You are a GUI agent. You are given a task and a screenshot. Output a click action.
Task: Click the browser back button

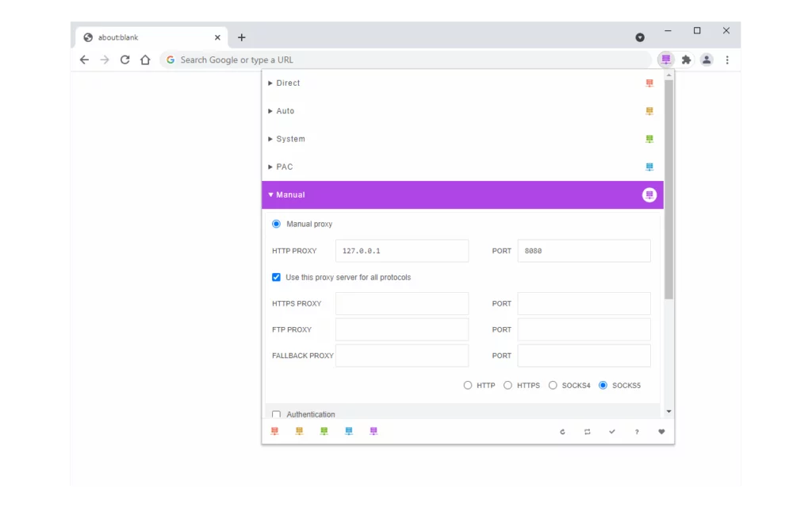(84, 59)
